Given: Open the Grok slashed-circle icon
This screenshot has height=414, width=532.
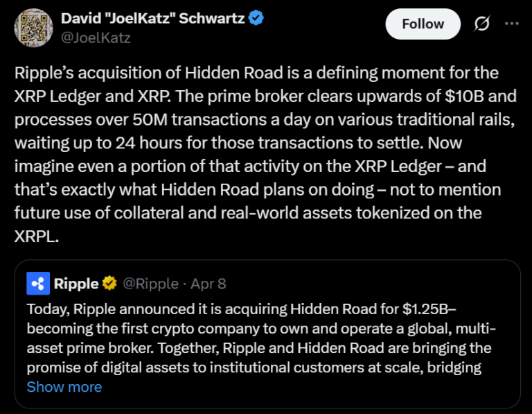Looking at the screenshot, I should tap(481, 24).
